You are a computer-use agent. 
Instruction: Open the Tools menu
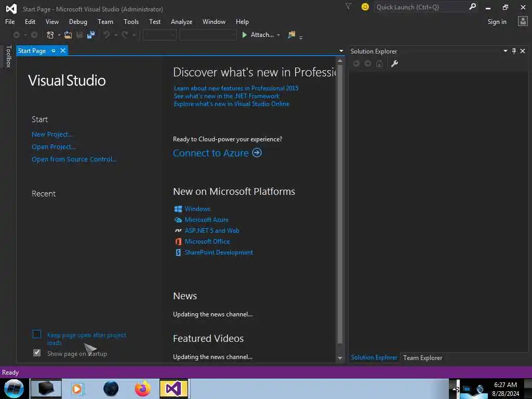[131, 22]
